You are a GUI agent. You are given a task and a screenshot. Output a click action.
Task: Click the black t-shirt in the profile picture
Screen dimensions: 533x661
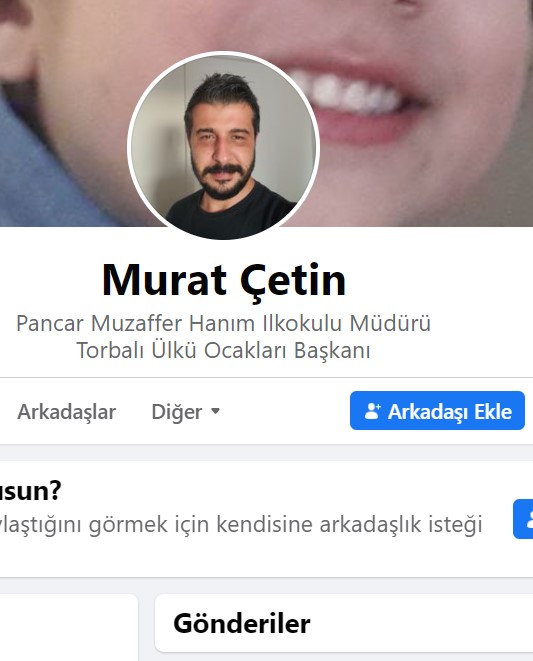point(232,215)
